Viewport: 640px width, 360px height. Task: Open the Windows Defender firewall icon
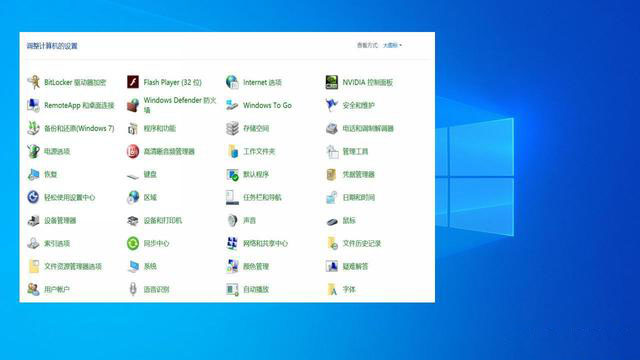133,105
